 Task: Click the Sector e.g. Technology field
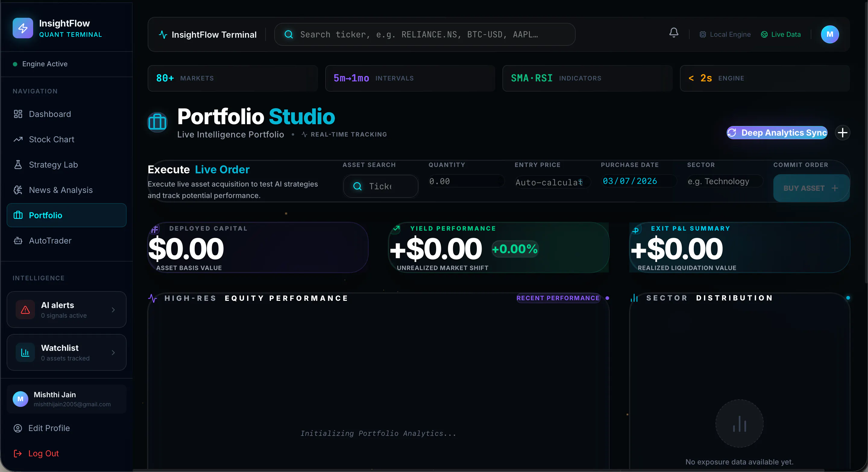(725, 181)
